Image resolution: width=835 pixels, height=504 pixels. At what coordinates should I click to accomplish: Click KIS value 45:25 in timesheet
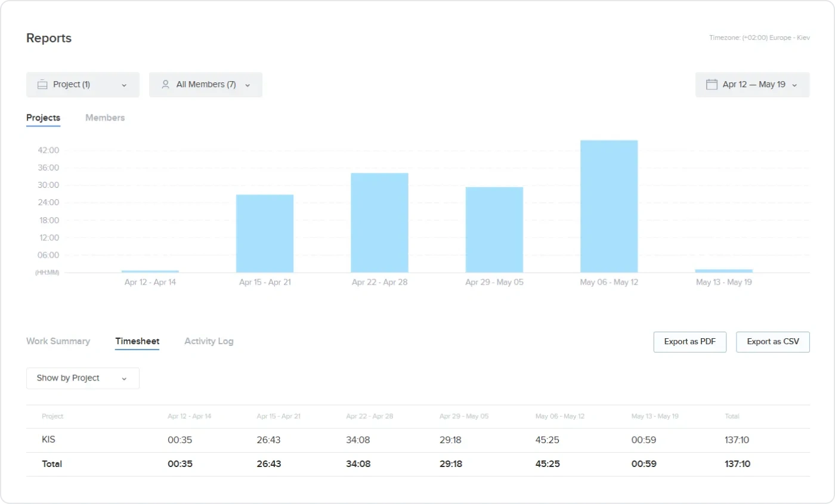(x=548, y=441)
